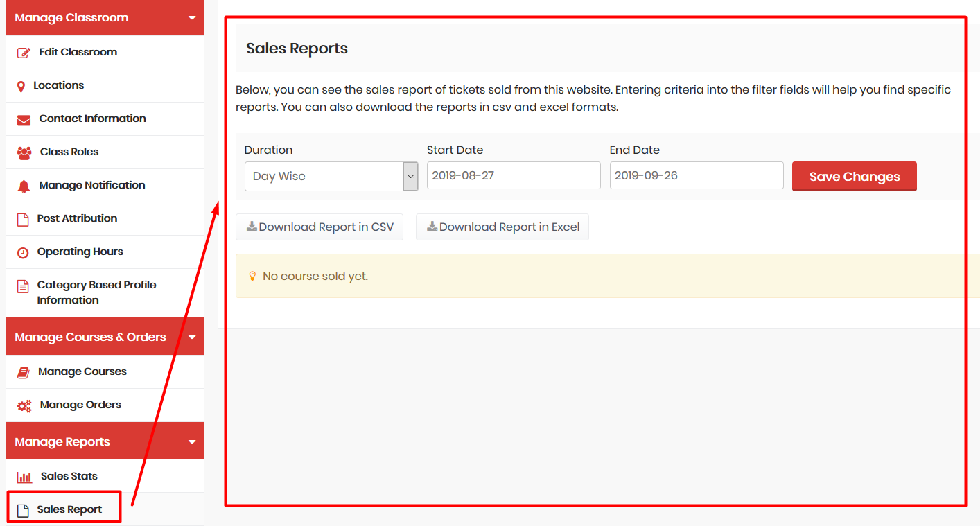The width and height of the screenshot is (980, 526).
Task: Collapse the Manage Reports section arrow
Action: coord(192,442)
